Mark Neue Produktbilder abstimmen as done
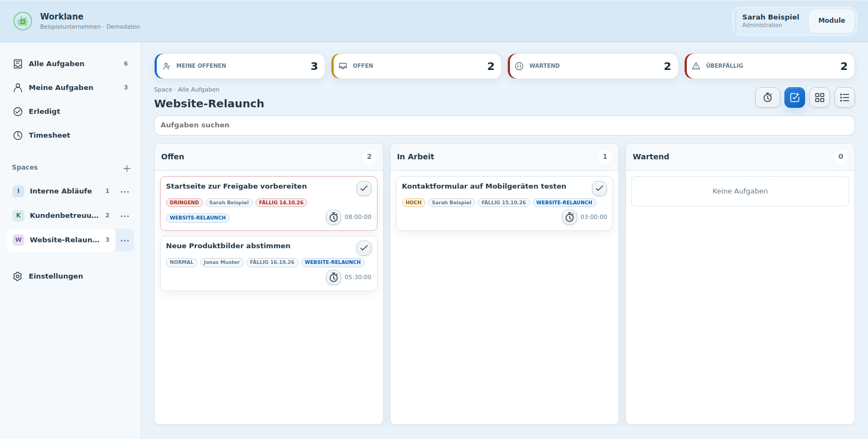Viewport: 868px width, 439px height. [364, 248]
